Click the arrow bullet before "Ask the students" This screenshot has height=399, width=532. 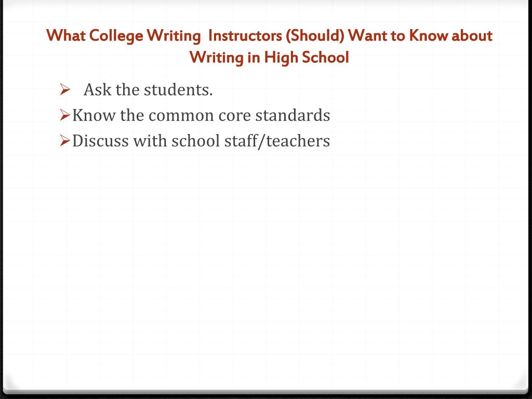(65, 89)
